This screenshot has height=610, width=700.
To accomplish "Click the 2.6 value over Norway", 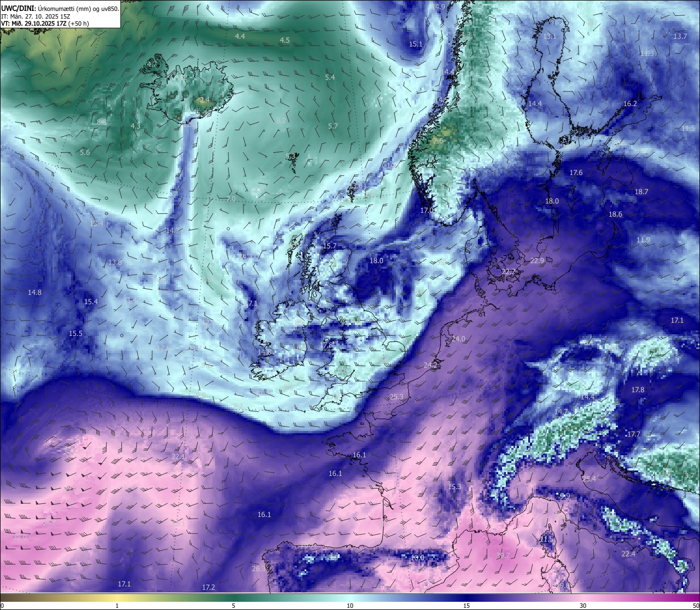I will pos(438,141).
